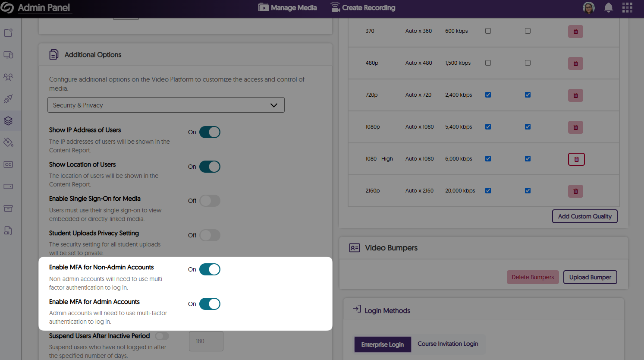Disable MFA for Admin Accounts
This screenshot has width=644, height=360.
210,304
